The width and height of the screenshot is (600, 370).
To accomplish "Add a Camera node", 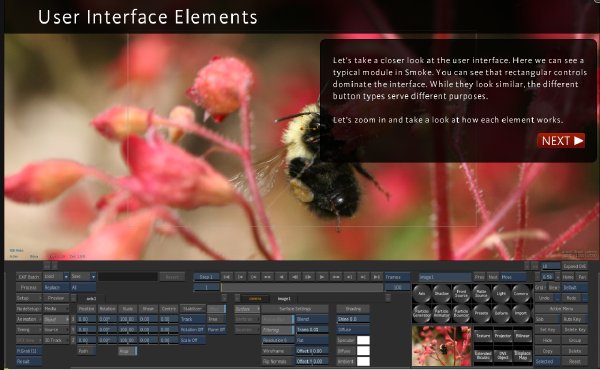I will click(x=521, y=294).
